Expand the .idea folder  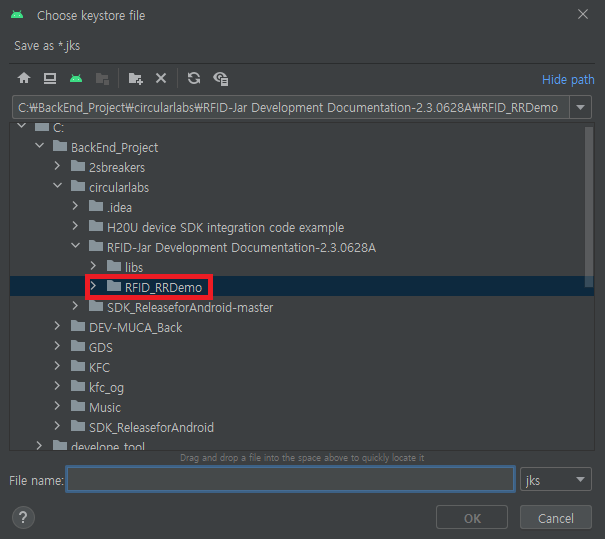(75, 206)
